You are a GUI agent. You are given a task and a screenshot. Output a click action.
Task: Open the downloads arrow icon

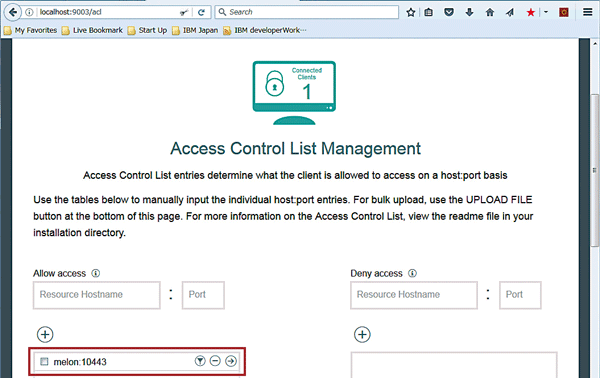click(470, 12)
